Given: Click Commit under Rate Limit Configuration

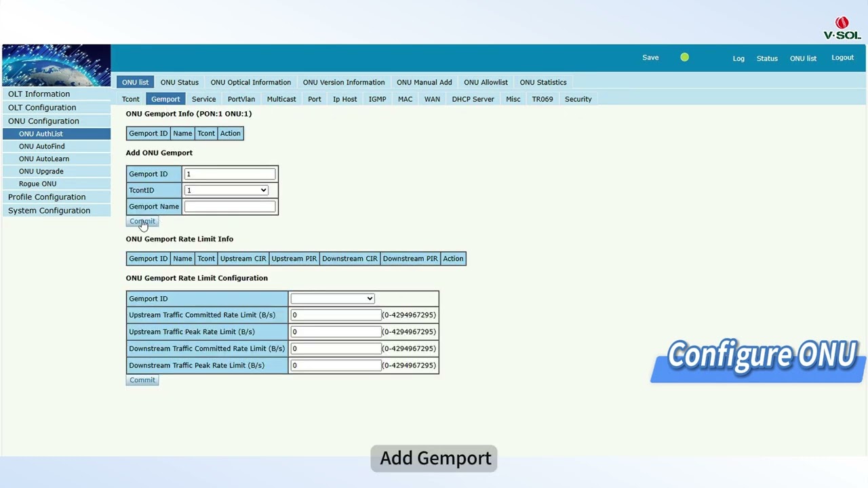Looking at the screenshot, I should (142, 380).
